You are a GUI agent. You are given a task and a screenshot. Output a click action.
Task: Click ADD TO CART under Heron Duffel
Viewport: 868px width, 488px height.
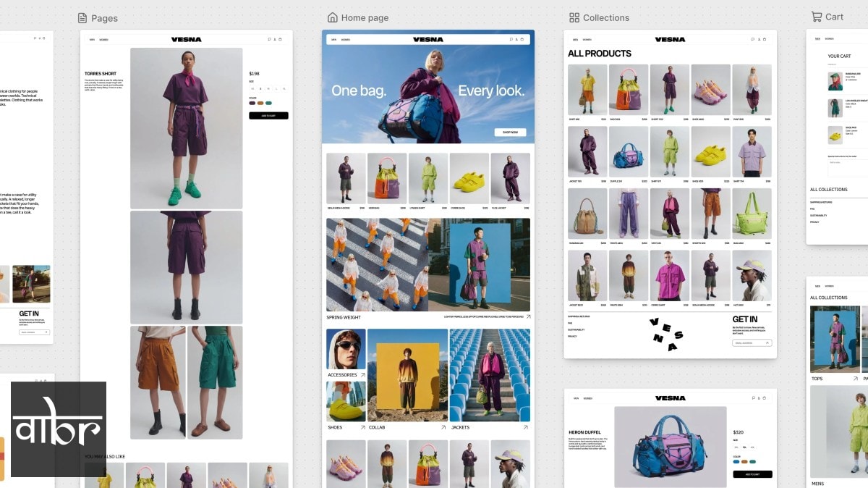pos(753,474)
